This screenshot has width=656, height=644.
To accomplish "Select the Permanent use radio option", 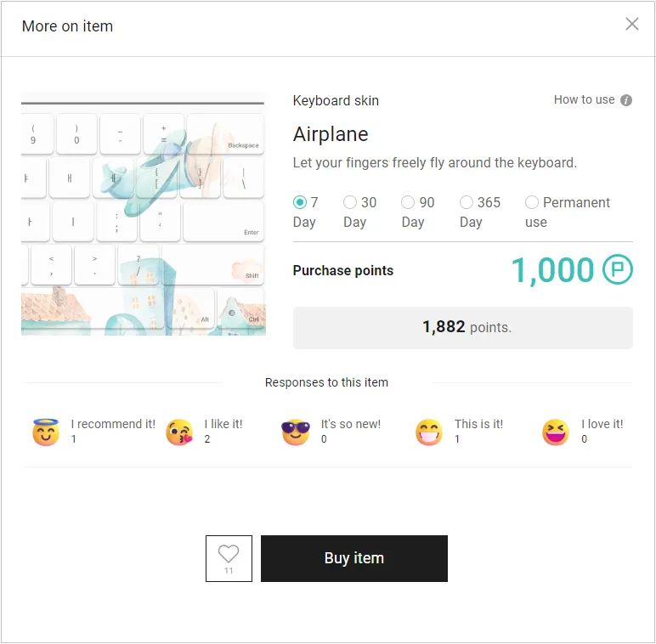I will [532, 202].
